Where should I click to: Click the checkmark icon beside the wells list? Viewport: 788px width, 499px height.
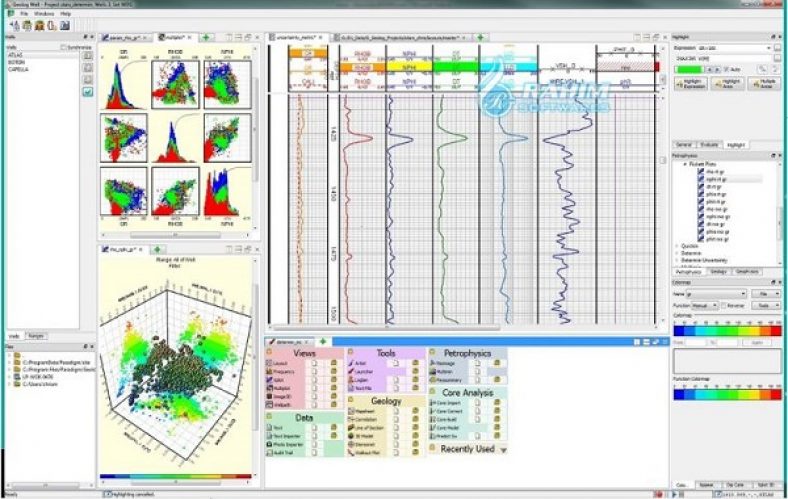pyautogui.click(x=87, y=91)
